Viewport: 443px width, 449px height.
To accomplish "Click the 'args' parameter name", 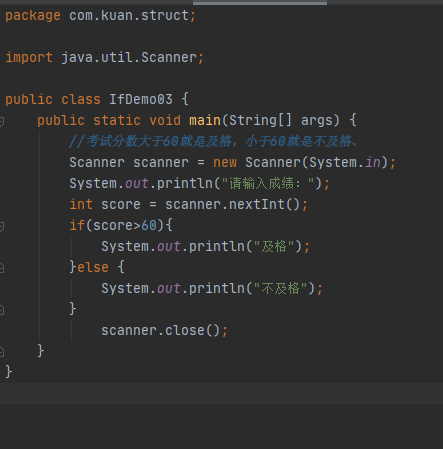I will point(317,120).
